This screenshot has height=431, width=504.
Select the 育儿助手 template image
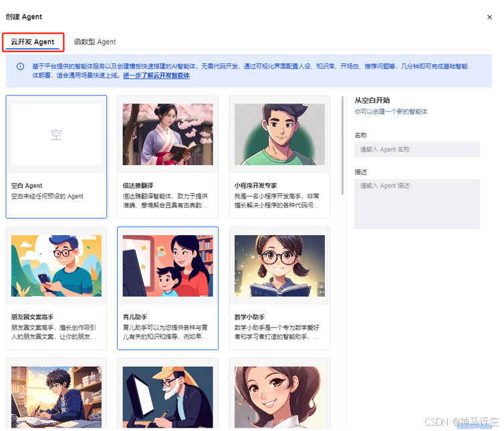click(x=168, y=266)
